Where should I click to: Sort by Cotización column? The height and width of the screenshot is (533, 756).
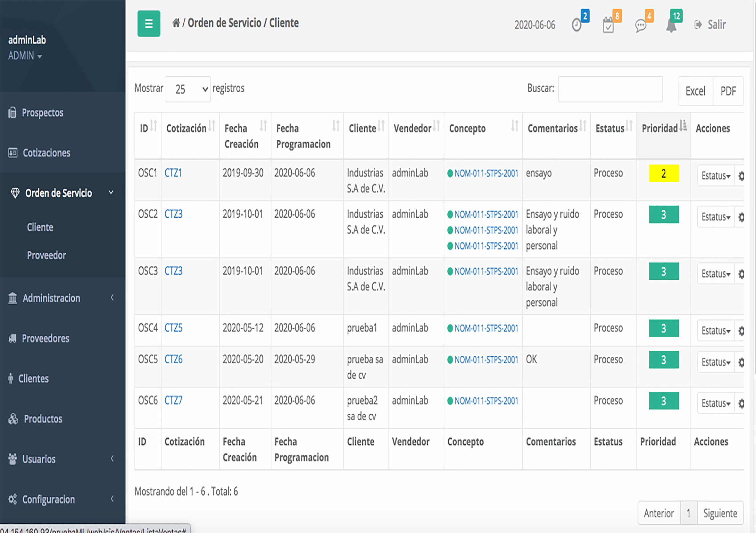click(190, 136)
